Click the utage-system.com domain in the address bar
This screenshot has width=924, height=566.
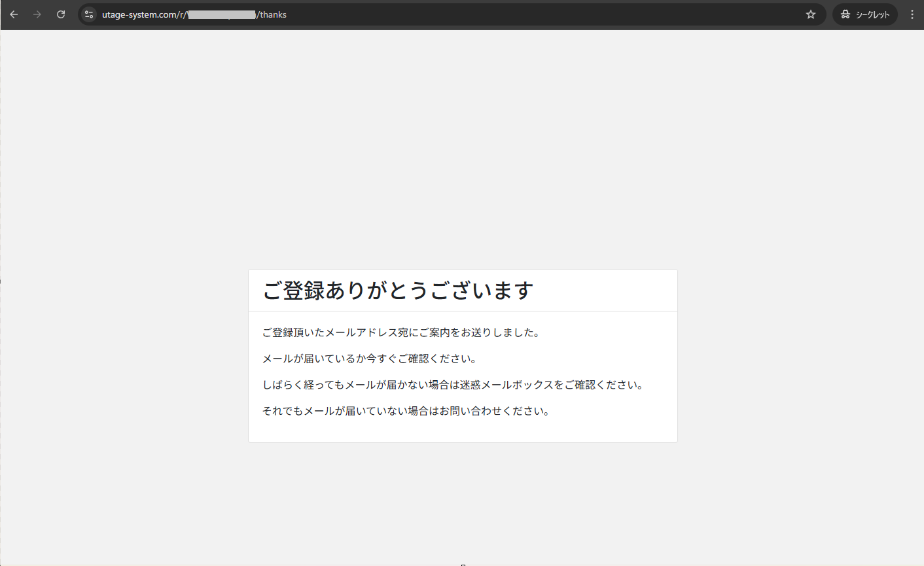pyautogui.click(x=139, y=14)
